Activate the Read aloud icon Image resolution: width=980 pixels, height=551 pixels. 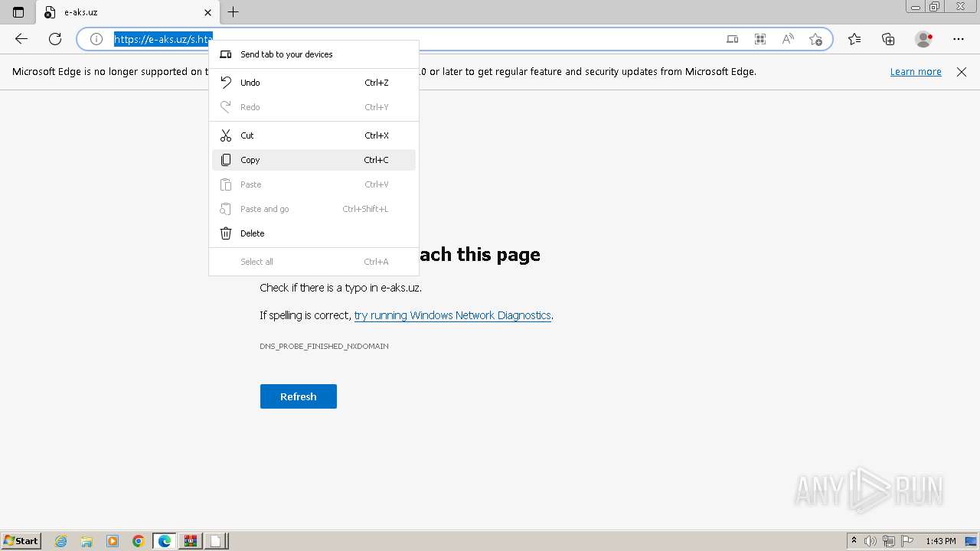(x=788, y=39)
